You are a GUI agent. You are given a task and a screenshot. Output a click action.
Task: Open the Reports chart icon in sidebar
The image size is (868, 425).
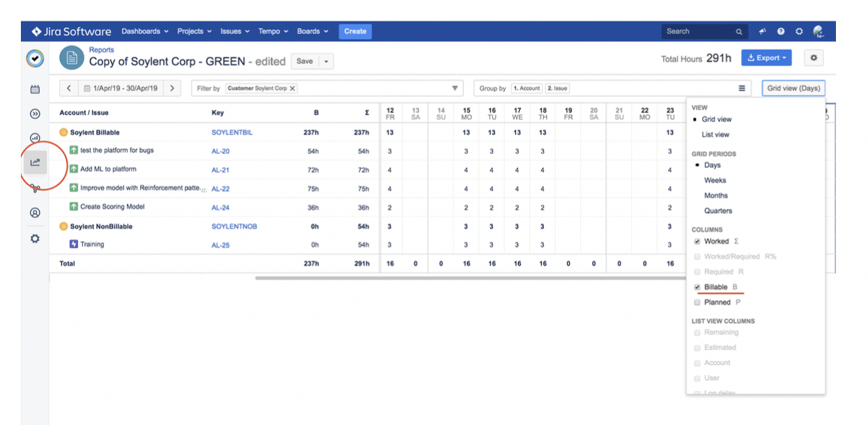pyautogui.click(x=35, y=162)
